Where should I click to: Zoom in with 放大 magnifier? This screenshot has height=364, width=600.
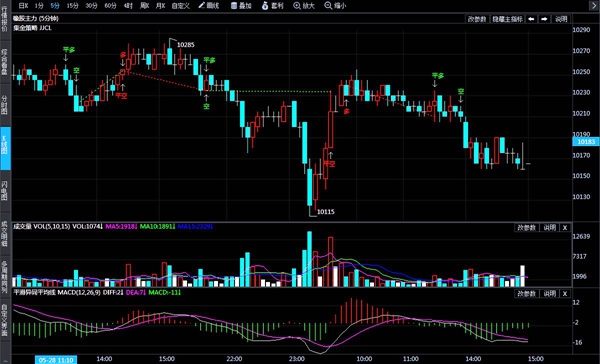pyautogui.click(x=304, y=5)
